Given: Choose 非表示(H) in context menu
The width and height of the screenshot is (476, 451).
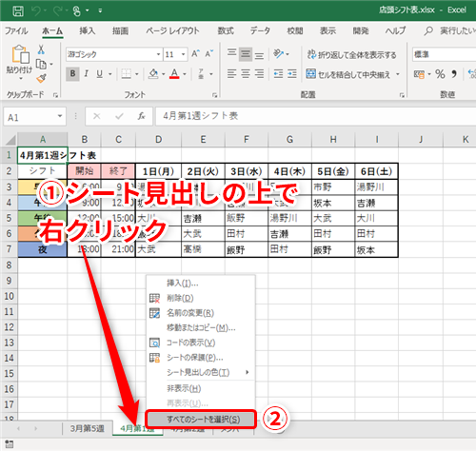Looking at the screenshot, I should point(201,388).
